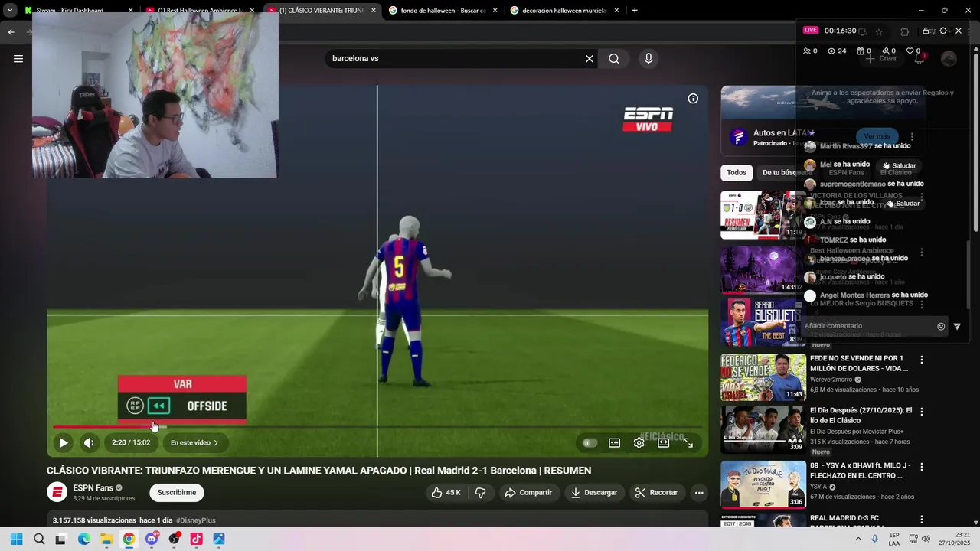Open 'FEDE NO SE VENDE' video title
Image resolution: width=980 pixels, height=551 pixels.
tap(859, 363)
